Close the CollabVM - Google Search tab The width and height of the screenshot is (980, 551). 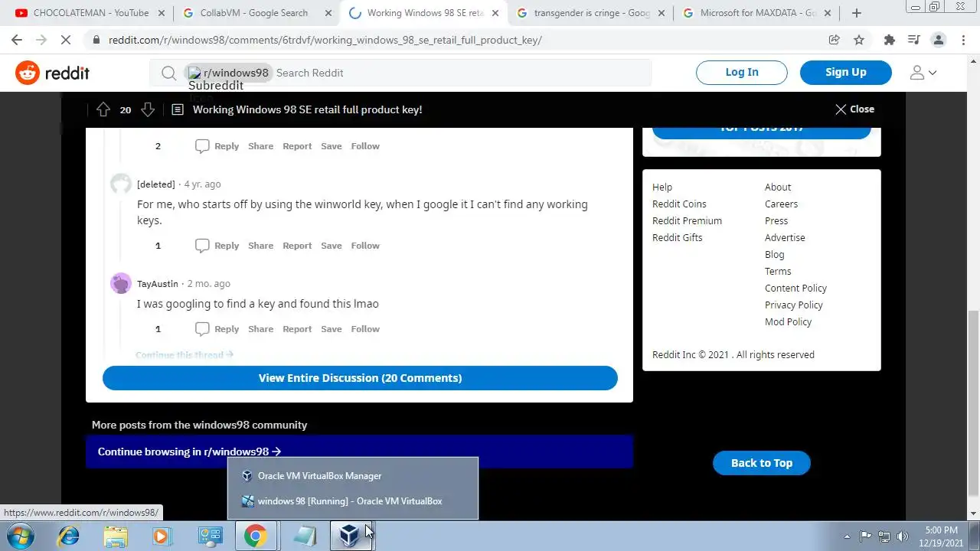[328, 13]
